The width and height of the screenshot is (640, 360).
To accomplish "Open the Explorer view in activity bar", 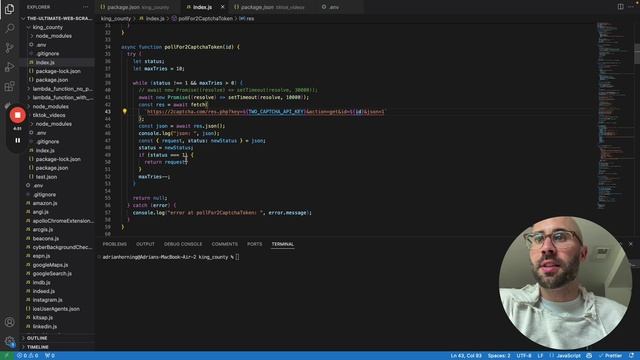I will point(9,9).
